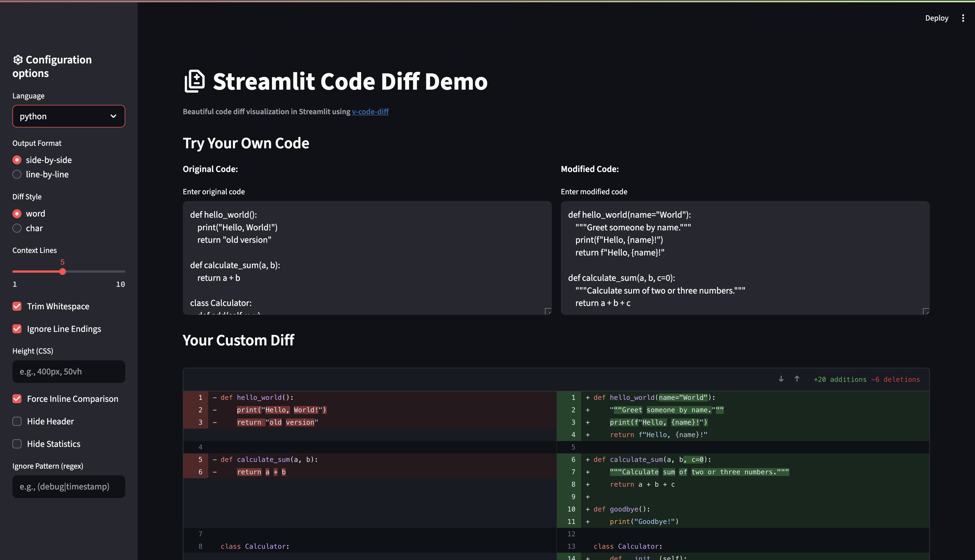Viewport: 975px width, 560px height.
Task: Click the '+20 additions' statistic
Action: [x=840, y=380]
